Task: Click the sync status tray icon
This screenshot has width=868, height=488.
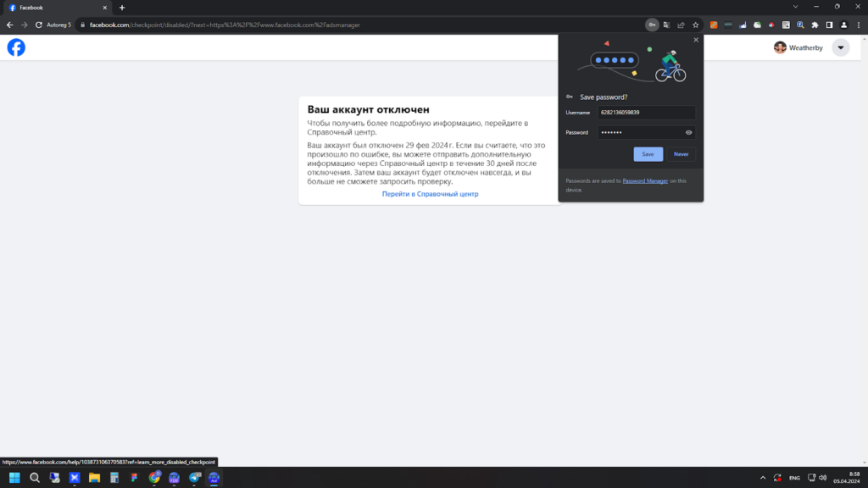Action: click(x=777, y=478)
